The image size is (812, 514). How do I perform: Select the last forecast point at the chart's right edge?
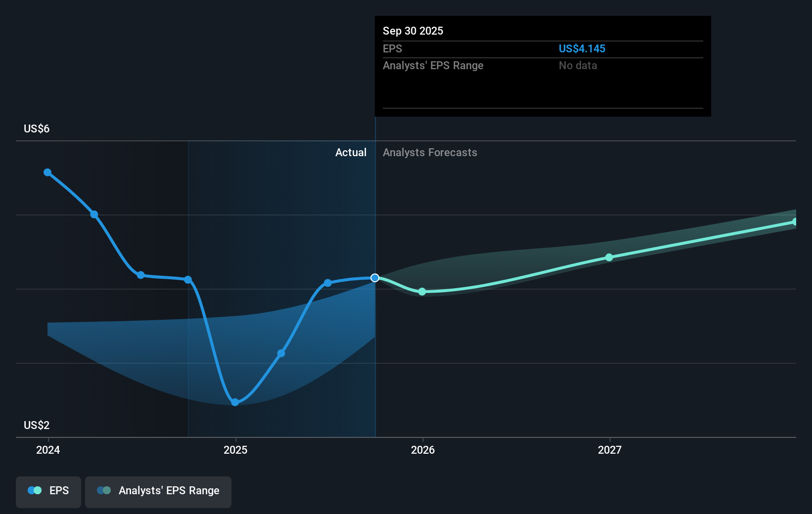795,222
